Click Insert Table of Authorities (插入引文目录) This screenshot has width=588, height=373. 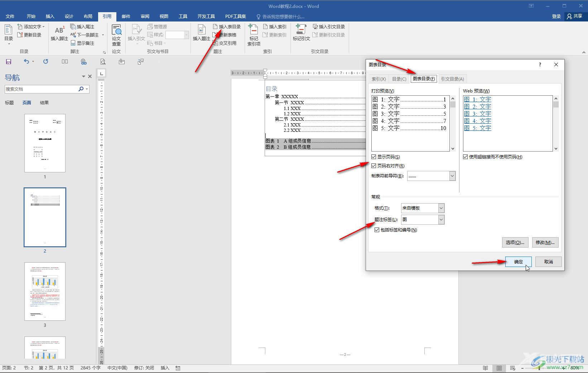[x=329, y=27]
